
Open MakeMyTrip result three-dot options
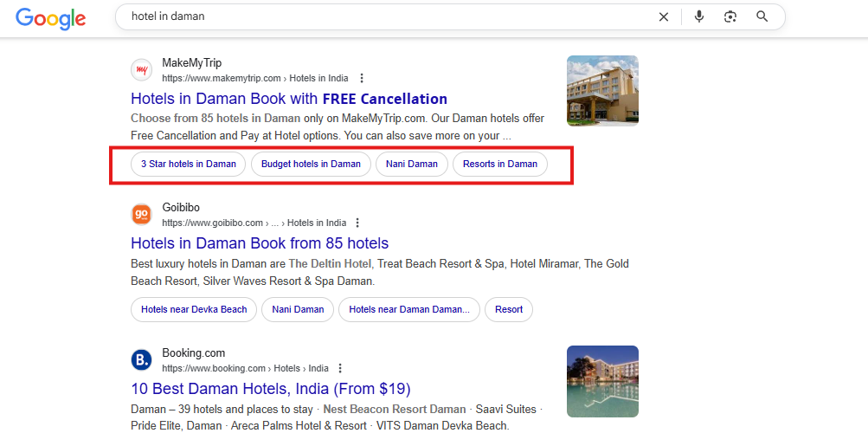pos(362,78)
